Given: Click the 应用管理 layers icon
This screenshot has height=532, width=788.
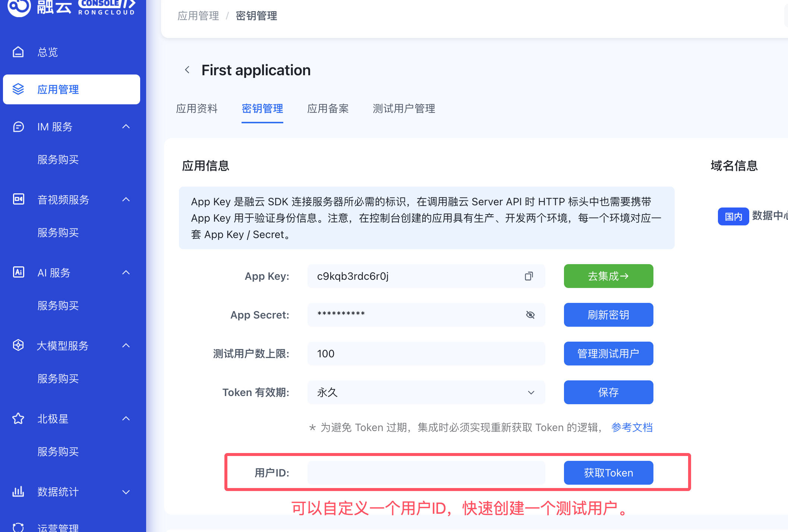Looking at the screenshot, I should (x=18, y=89).
